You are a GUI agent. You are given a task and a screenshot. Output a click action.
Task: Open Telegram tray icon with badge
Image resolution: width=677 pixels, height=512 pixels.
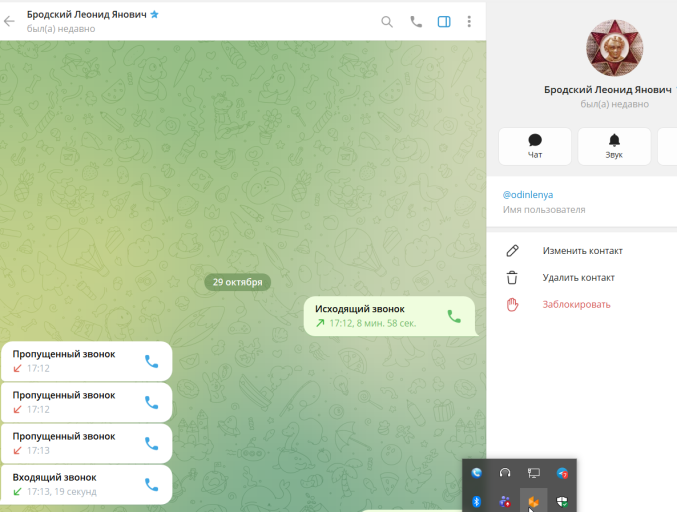(x=562, y=473)
